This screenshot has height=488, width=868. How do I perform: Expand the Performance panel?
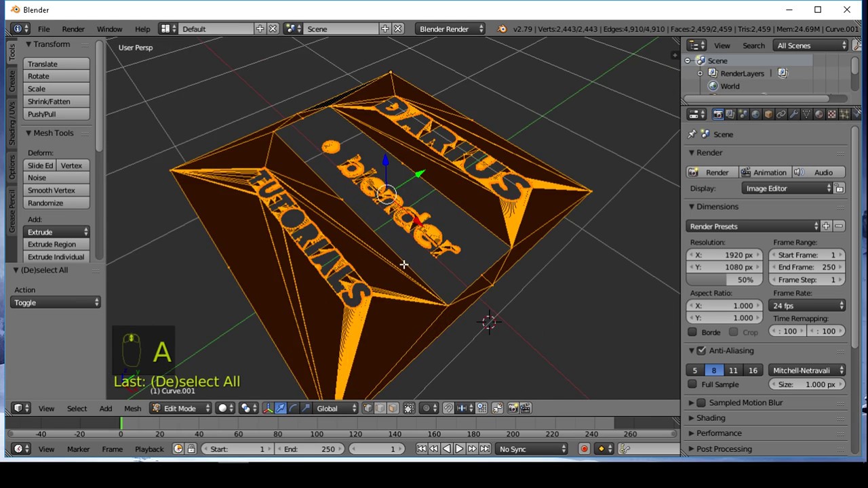click(x=718, y=433)
